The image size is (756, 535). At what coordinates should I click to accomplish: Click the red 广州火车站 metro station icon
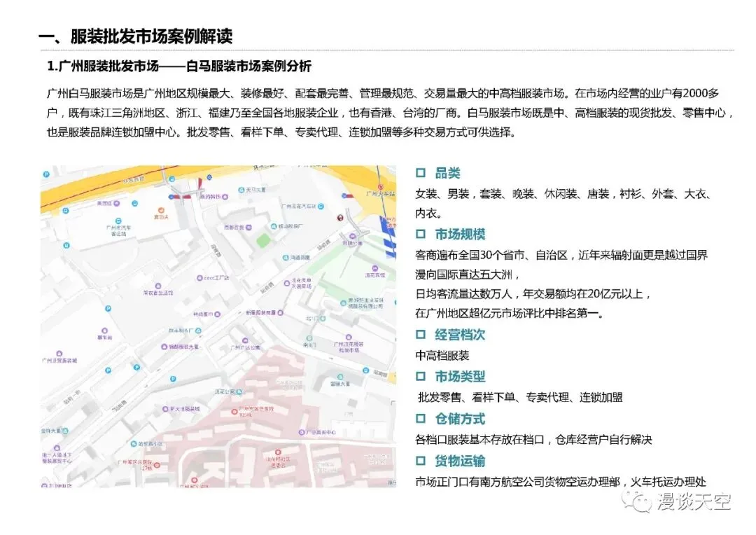tap(380, 187)
